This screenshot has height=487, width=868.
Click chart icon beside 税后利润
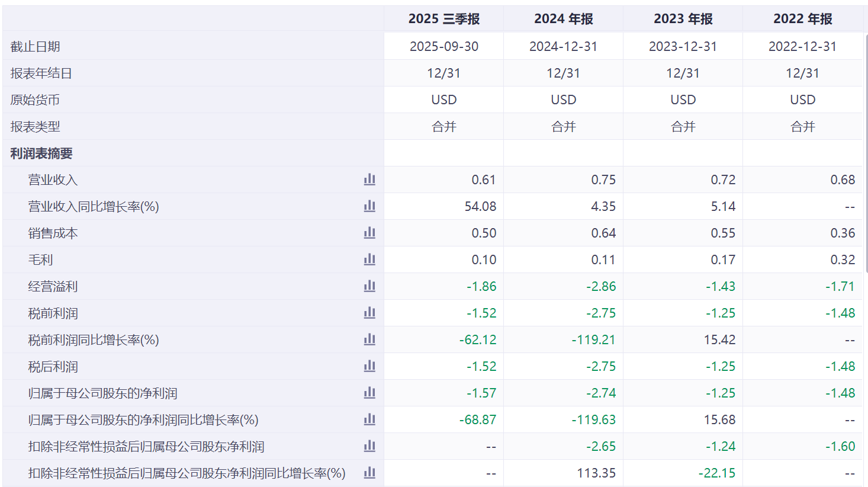(369, 366)
